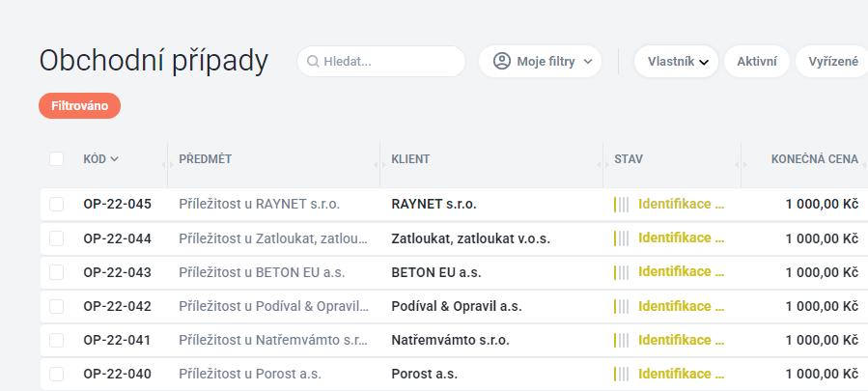The height and width of the screenshot is (391, 868).
Task: Click the orange Filtrováno badge
Action: 80,106
